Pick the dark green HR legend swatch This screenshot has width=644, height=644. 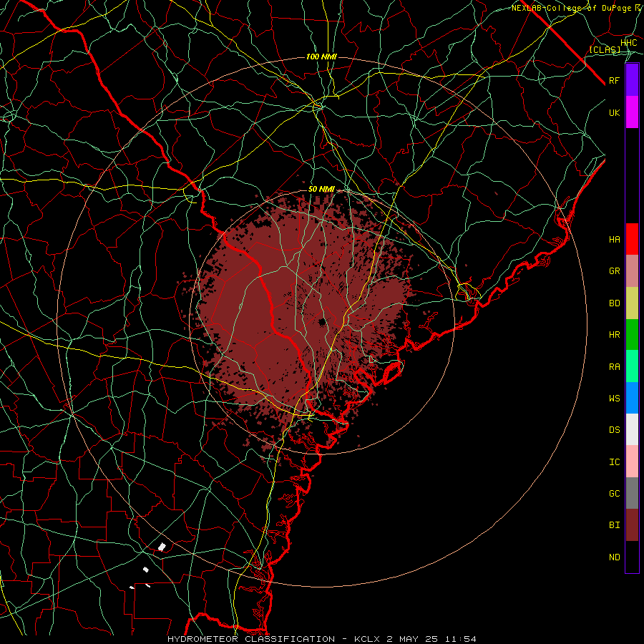coord(632,335)
